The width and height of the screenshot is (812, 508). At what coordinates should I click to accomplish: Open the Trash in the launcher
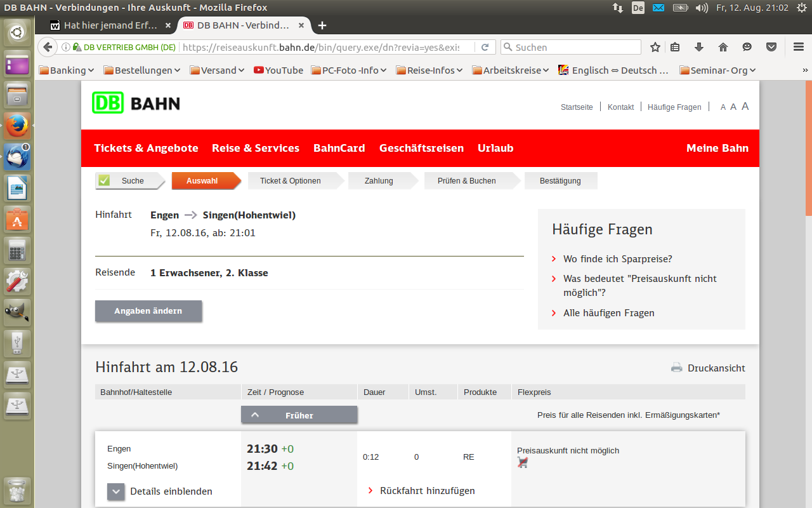pyautogui.click(x=17, y=491)
